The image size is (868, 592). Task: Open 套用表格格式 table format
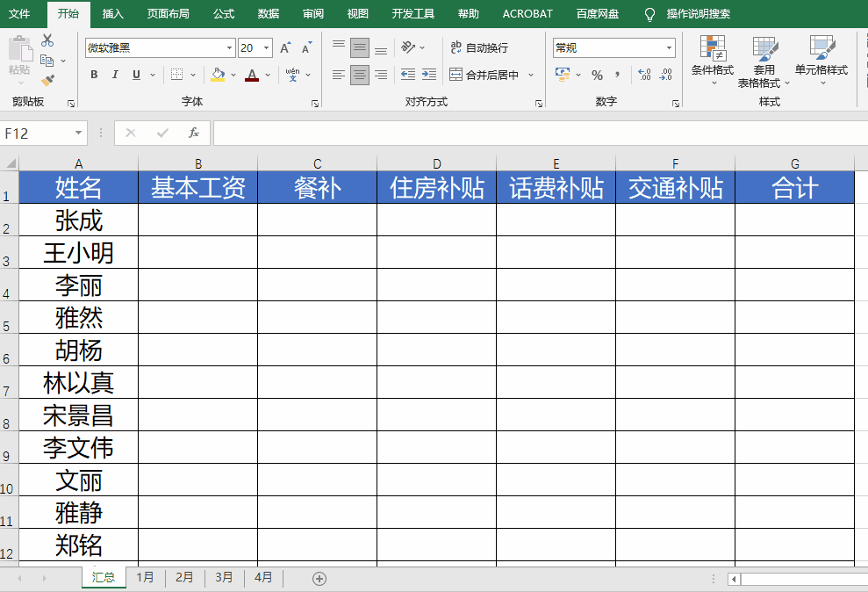coord(764,61)
